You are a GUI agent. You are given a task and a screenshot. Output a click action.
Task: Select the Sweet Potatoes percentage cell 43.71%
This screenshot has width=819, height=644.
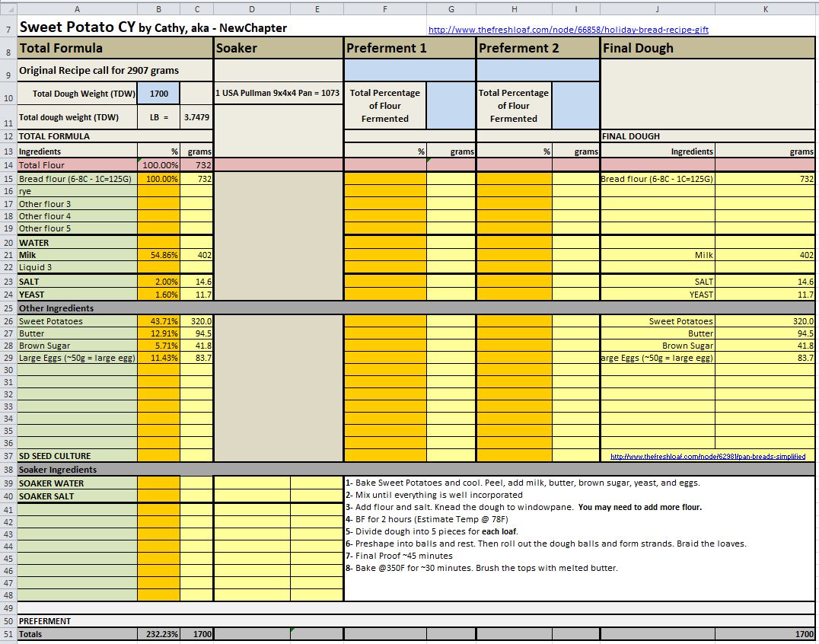click(159, 321)
